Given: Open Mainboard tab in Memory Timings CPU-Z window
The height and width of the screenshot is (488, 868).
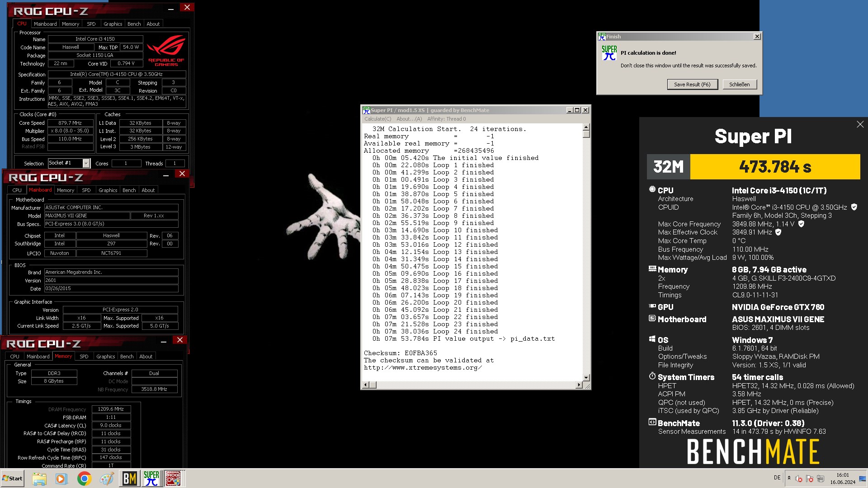Looking at the screenshot, I should (38, 357).
